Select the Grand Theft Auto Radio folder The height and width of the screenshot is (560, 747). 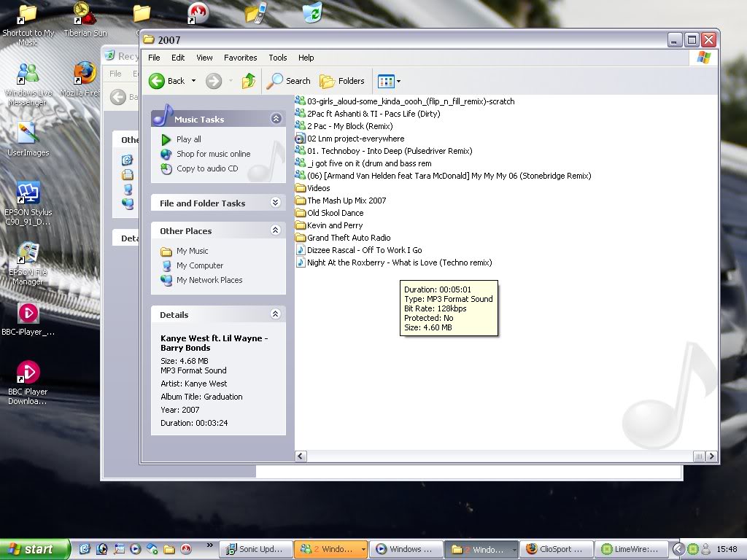348,238
